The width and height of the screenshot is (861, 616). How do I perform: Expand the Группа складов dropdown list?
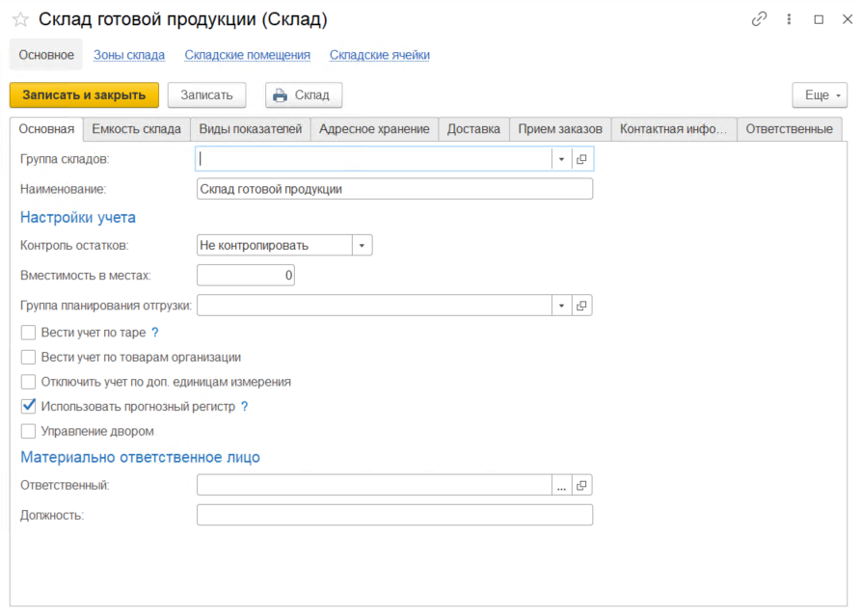coord(561,159)
